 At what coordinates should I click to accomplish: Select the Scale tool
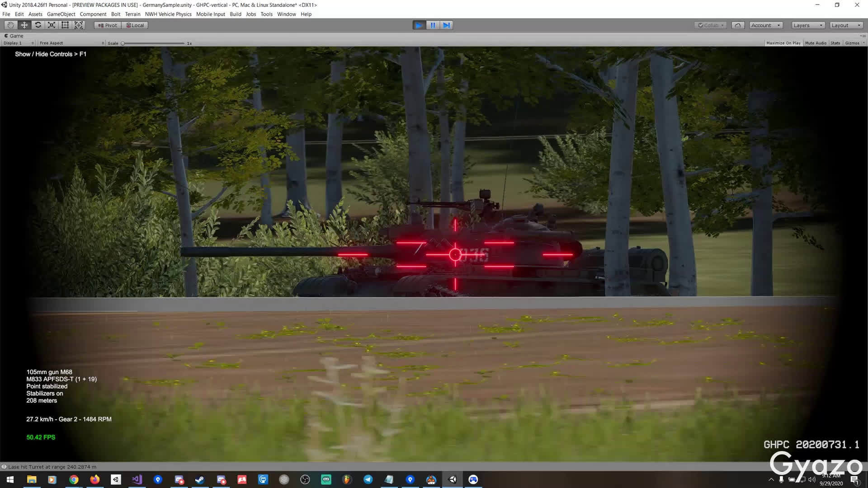[x=52, y=25]
